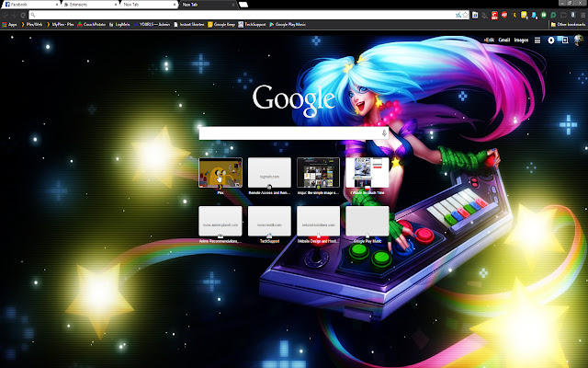
Task: Open Google notifications bell icon
Action: (551, 40)
